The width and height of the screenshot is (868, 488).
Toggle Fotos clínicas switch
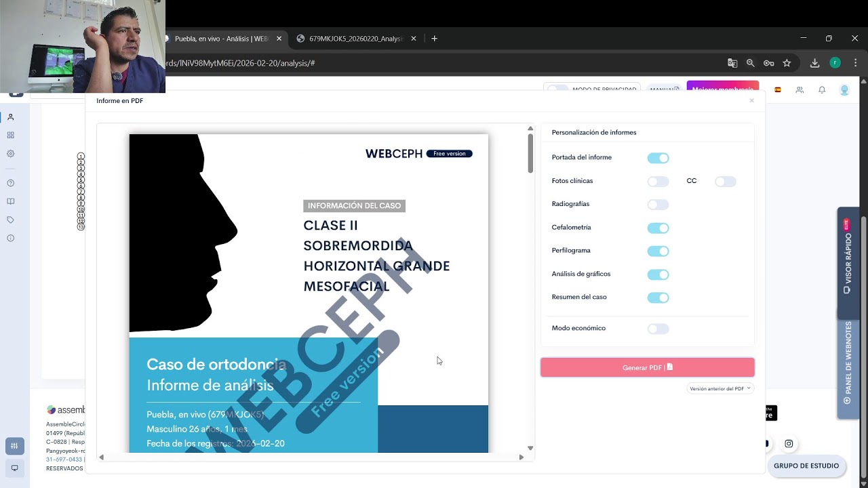[x=658, y=182]
